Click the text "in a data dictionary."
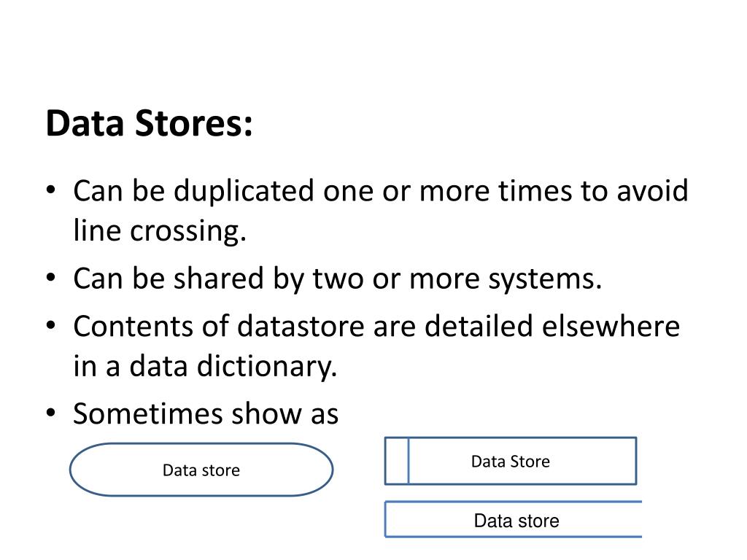The height and width of the screenshot is (560, 747). click(x=205, y=366)
